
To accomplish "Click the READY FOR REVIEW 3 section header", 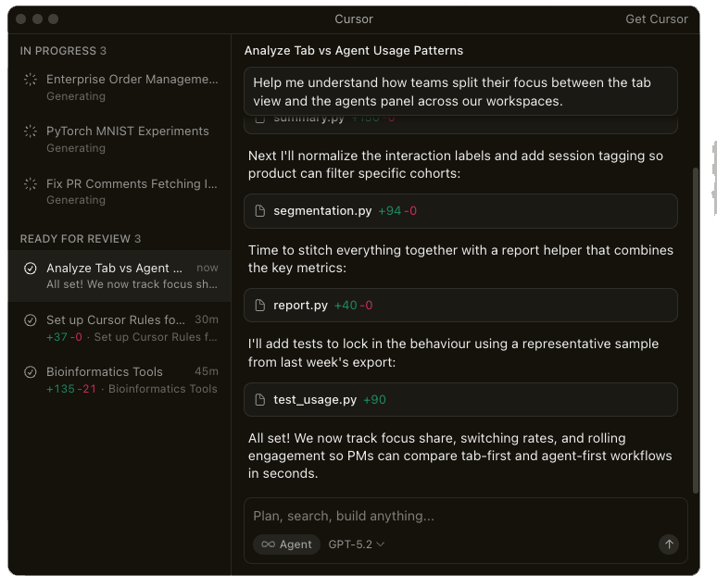I will click(x=81, y=239).
